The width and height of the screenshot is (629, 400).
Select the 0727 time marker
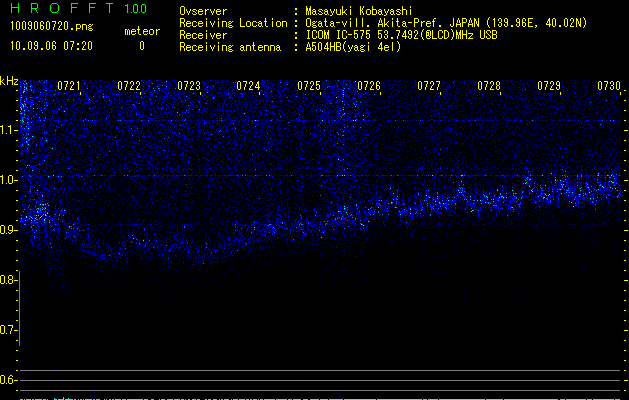(429, 87)
